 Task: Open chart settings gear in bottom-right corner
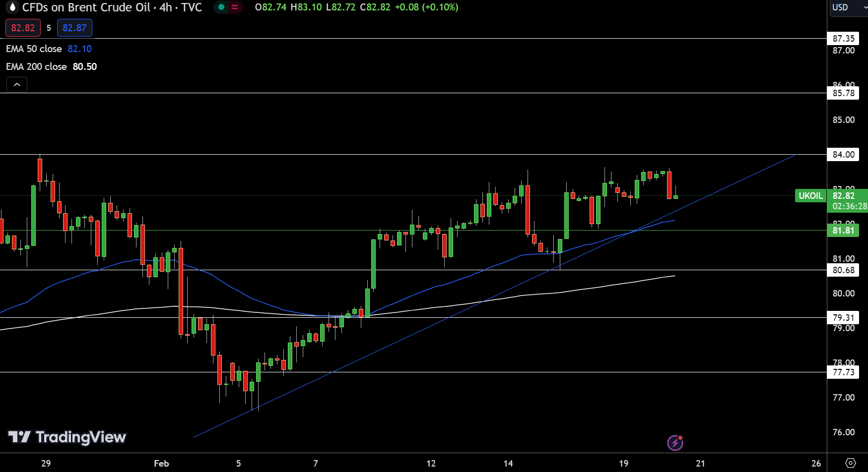(850, 463)
